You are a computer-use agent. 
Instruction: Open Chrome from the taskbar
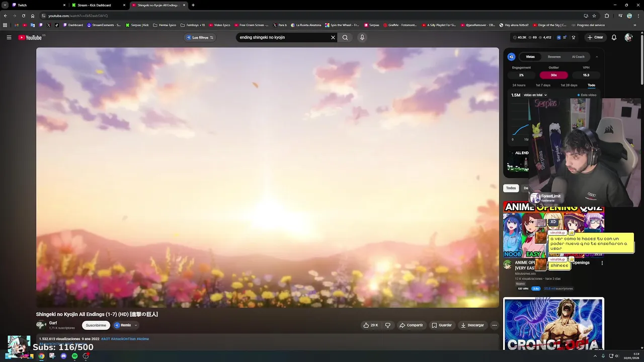(x=41, y=356)
